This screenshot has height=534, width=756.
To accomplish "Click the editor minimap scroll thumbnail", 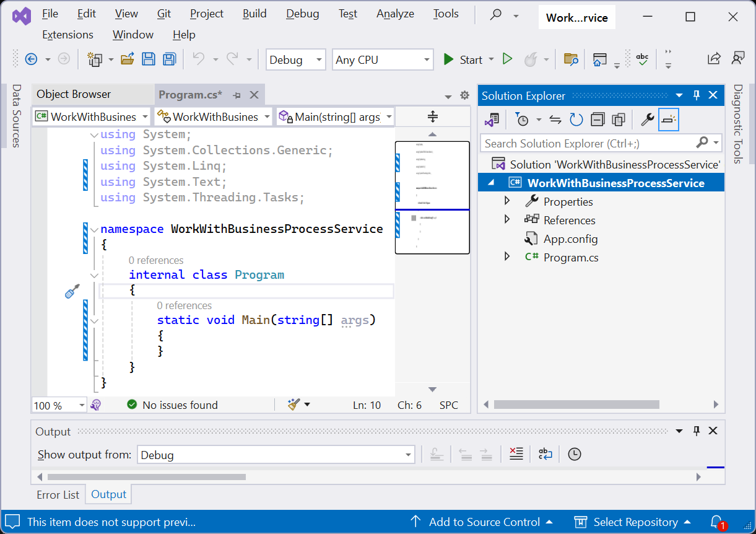I will tap(432, 198).
